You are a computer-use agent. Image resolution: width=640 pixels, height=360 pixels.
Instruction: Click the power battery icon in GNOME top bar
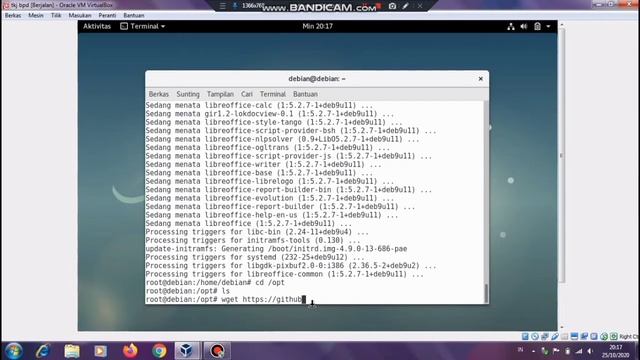(537, 27)
